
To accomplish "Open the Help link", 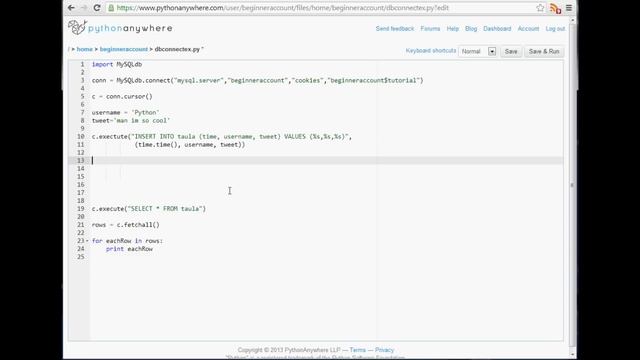I will (453, 29).
